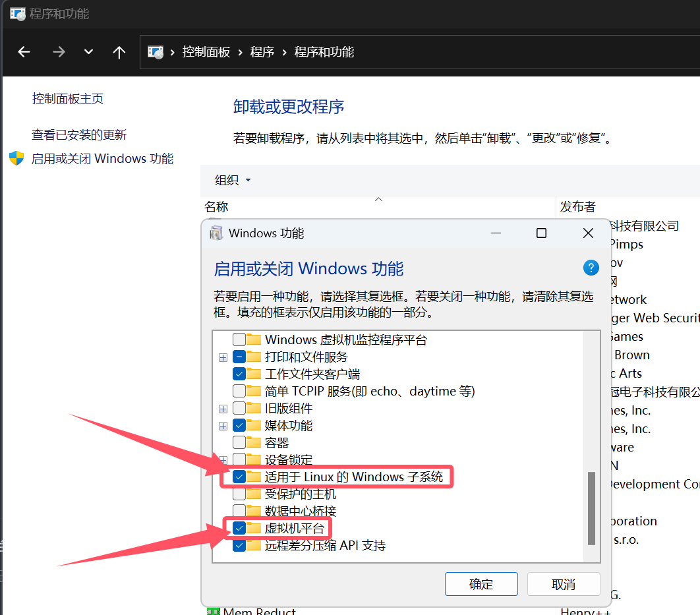700x615 pixels.
Task: Open 查看已安装的更新 link
Action: (x=79, y=134)
